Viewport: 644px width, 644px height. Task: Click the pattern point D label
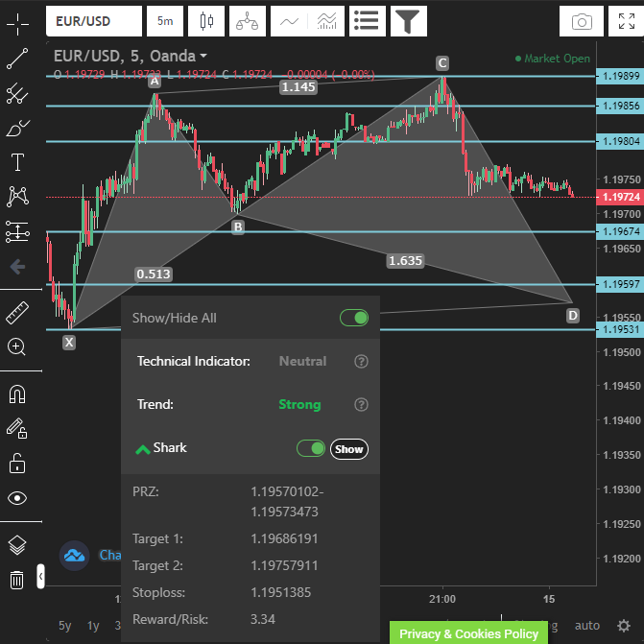coord(573,316)
